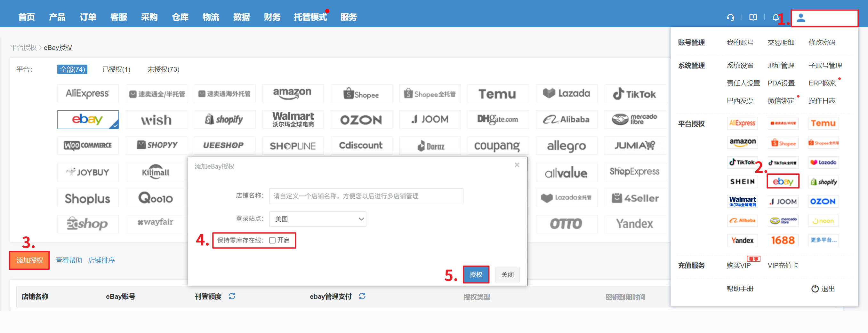The image size is (868, 333).
Task: Open the 1688 logo in the account menu
Action: [x=783, y=241]
